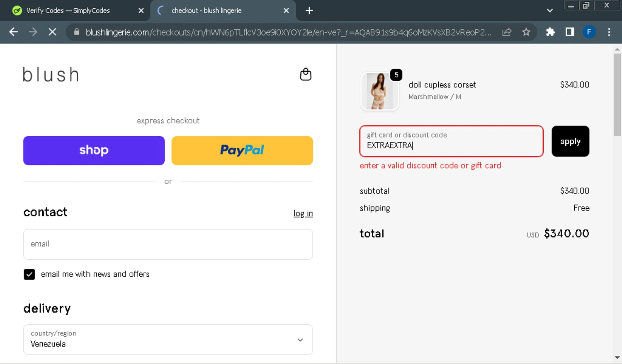622x364 pixels.
Task: Click the scrollbar down arrow
Action: coord(617,357)
